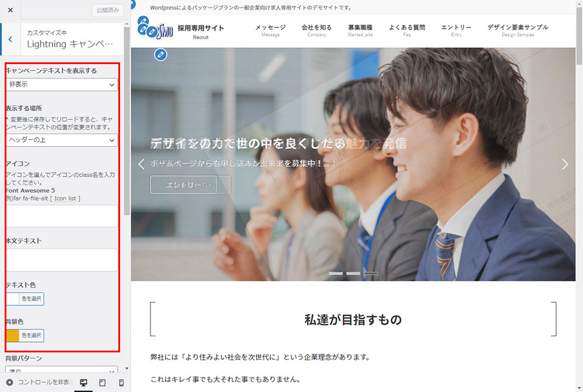Go back using the left chevron arrow

coord(10,40)
